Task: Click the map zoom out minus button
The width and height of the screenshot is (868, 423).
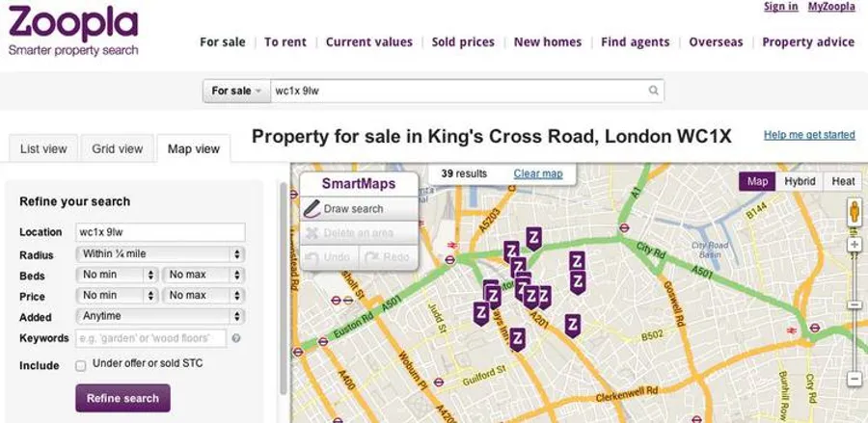Action: pos(854,379)
